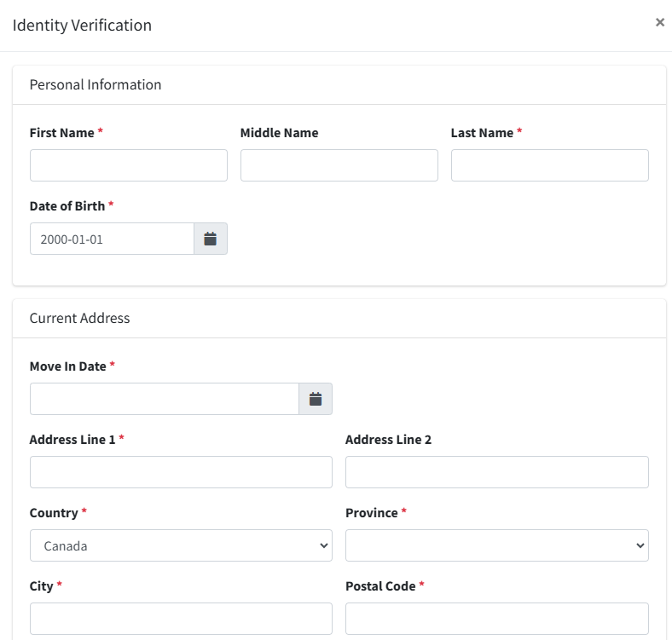This screenshot has width=672, height=640.
Task: Open the Move In Date calendar picker
Action: [x=316, y=399]
